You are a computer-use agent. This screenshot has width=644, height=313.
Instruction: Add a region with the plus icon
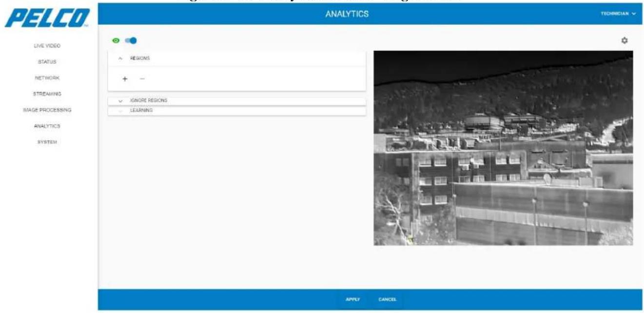click(x=125, y=79)
